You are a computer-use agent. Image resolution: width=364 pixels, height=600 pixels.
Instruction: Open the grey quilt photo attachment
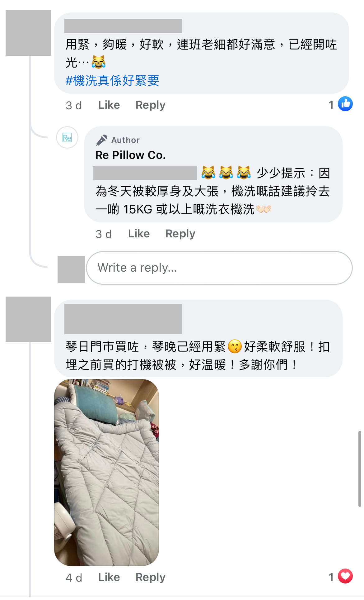coord(106,472)
